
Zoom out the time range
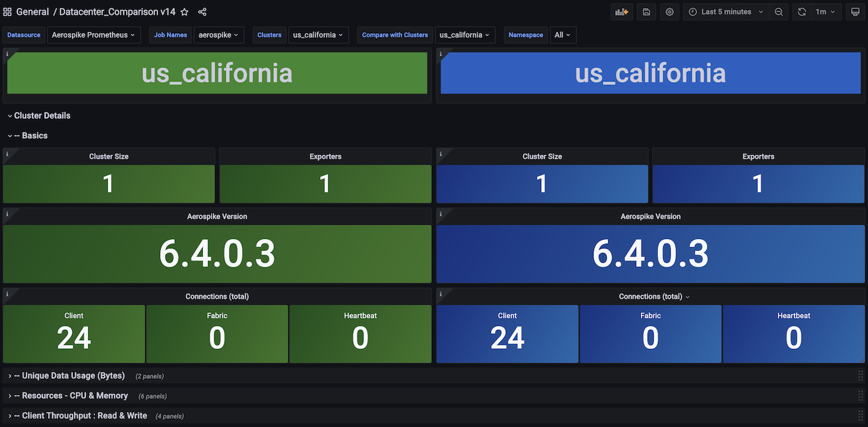click(778, 12)
